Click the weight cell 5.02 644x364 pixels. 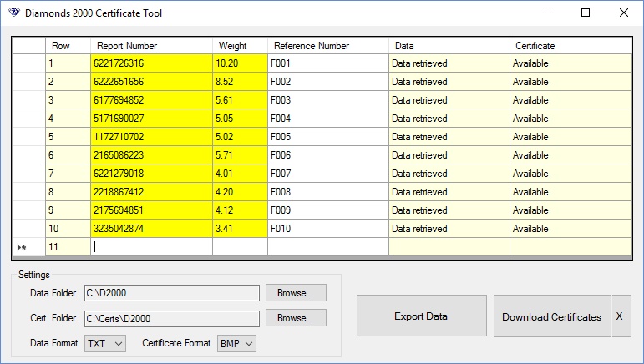coord(240,137)
